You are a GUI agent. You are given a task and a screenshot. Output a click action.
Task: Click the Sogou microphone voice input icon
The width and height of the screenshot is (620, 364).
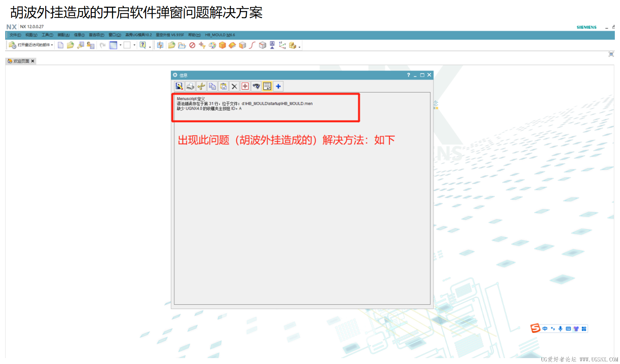[x=560, y=329]
